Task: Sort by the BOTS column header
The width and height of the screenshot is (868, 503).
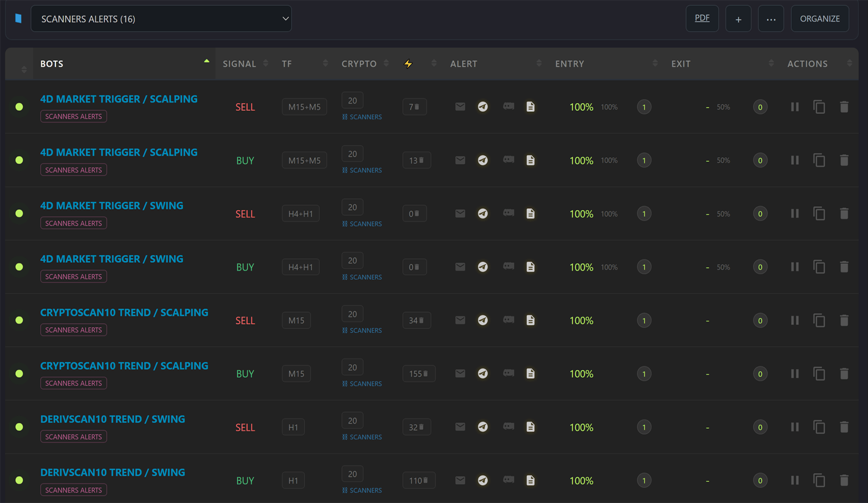Action: pos(124,63)
